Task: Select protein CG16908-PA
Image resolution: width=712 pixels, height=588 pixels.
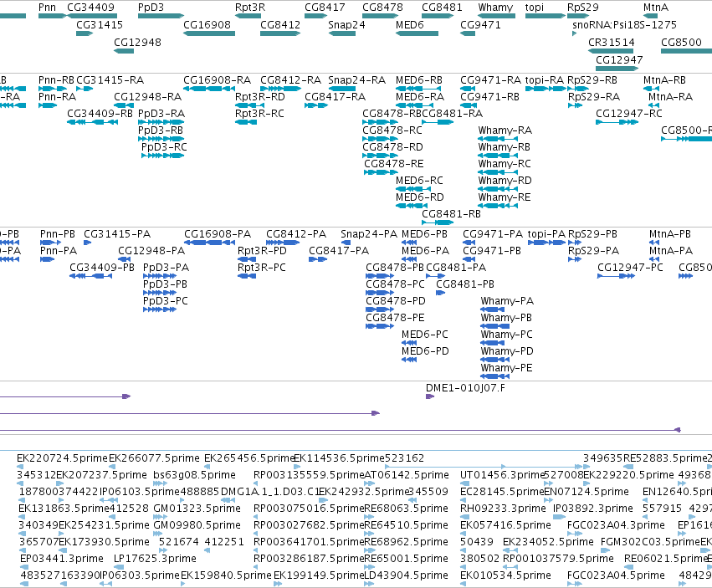Action: click(x=209, y=243)
